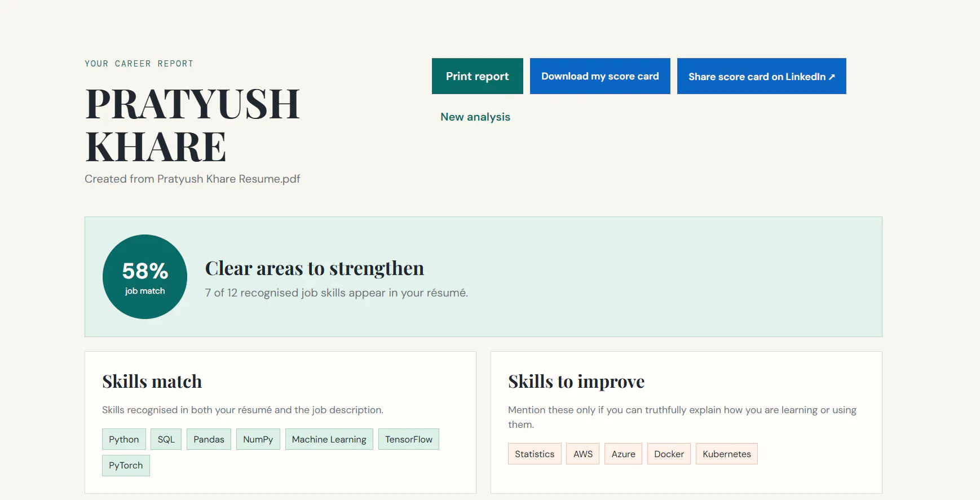The height and width of the screenshot is (500, 980).
Task: Click the Statistics skill to improve
Action: (x=535, y=454)
